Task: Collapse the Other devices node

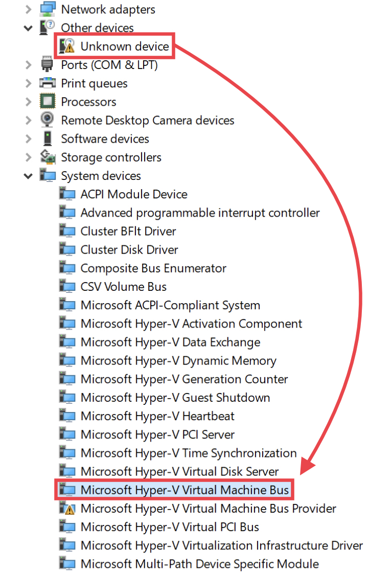Action: pyautogui.click(x=28, y=28)
